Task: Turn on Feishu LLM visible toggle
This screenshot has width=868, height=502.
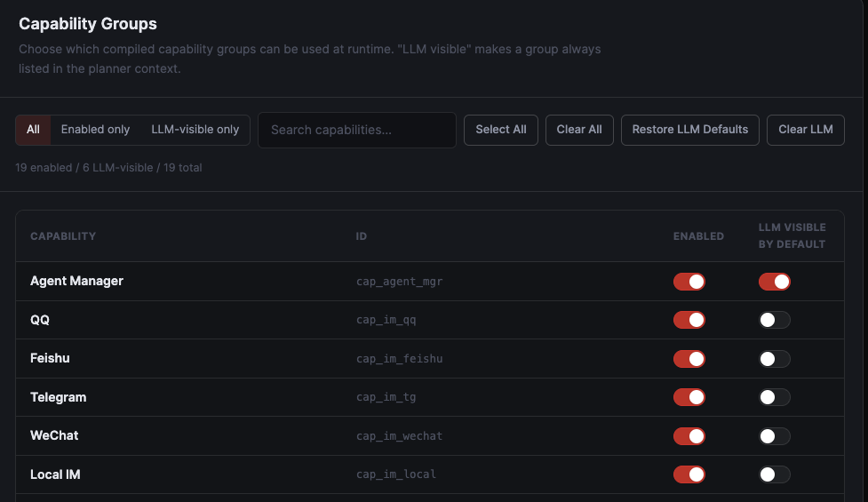Action: coord(775,359)
